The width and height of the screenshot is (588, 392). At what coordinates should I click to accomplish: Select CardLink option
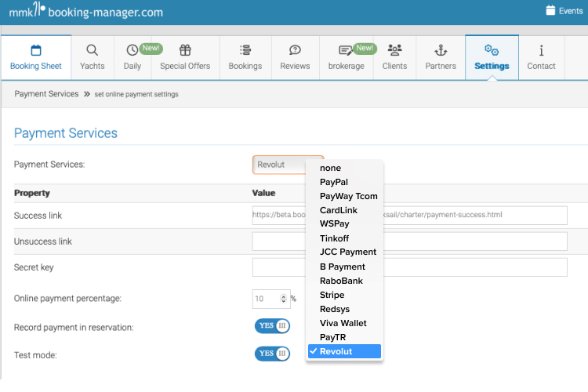tap(344, 210)
